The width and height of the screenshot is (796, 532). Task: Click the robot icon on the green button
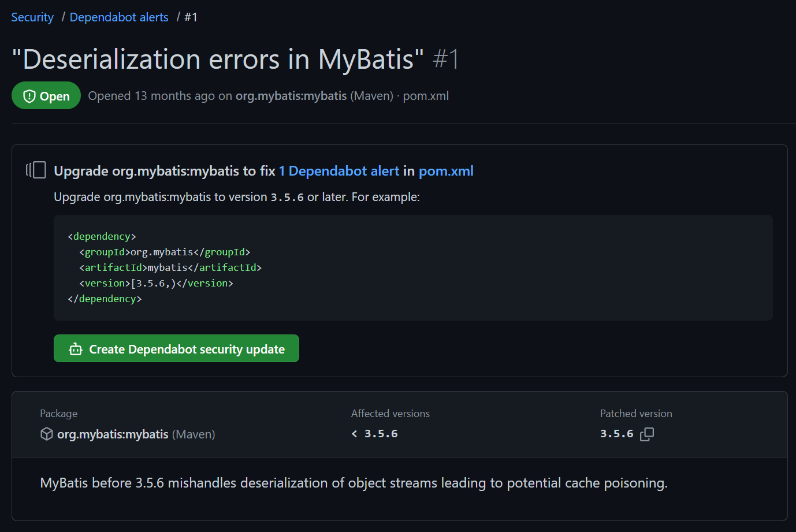point(76,349)
